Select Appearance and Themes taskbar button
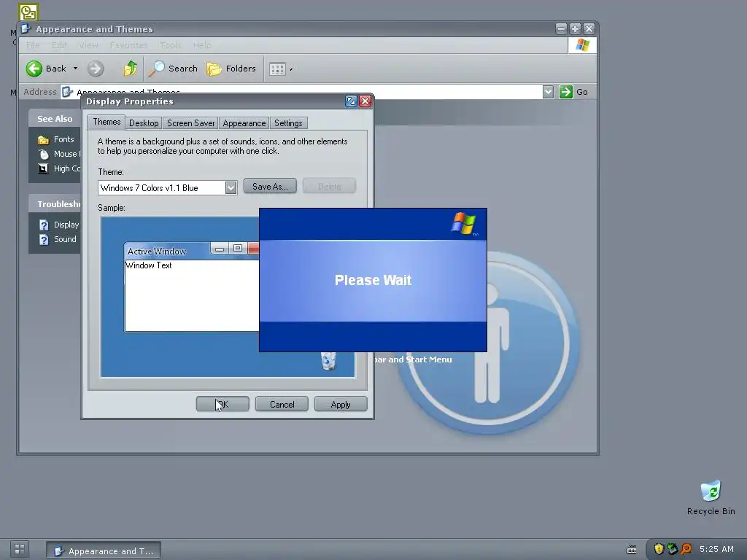This screenshot has height=560, width=747. pyautogui.click(x=104, y=551)
